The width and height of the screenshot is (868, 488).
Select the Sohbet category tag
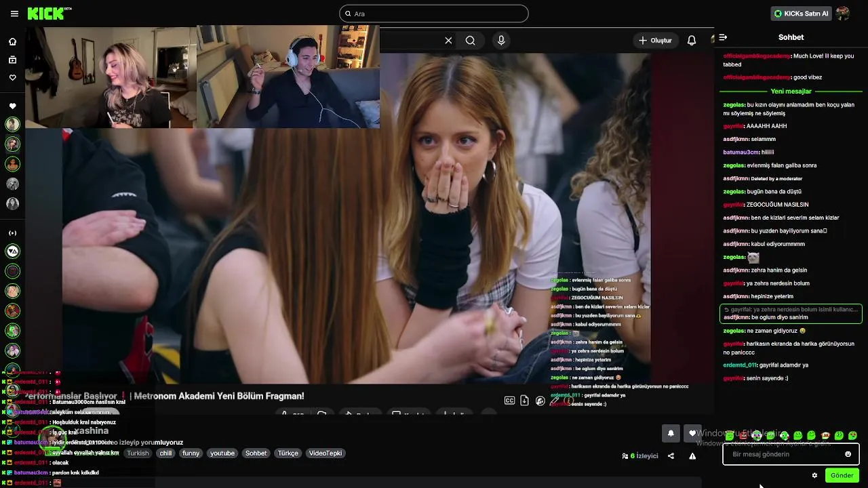point(256,453)
